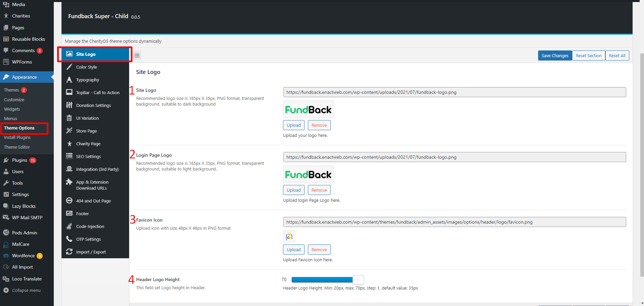Open the Code Injection section
Screen dimensions: 644x306
[x=90, y=226]
